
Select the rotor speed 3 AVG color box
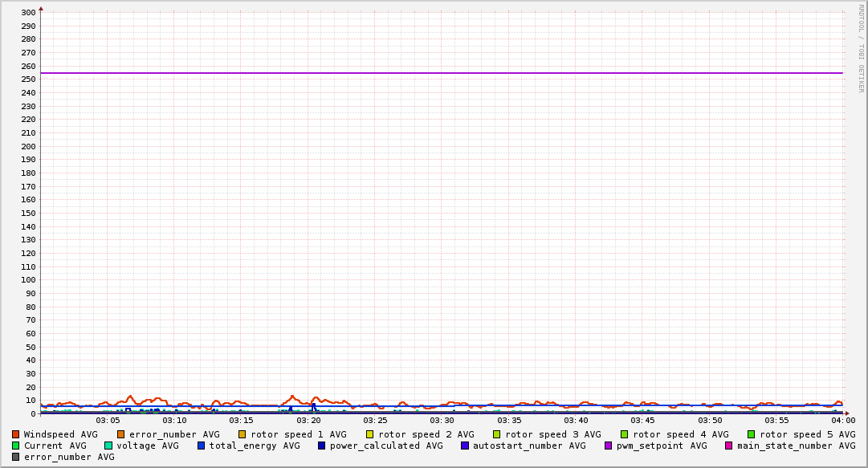click(497, 434)
